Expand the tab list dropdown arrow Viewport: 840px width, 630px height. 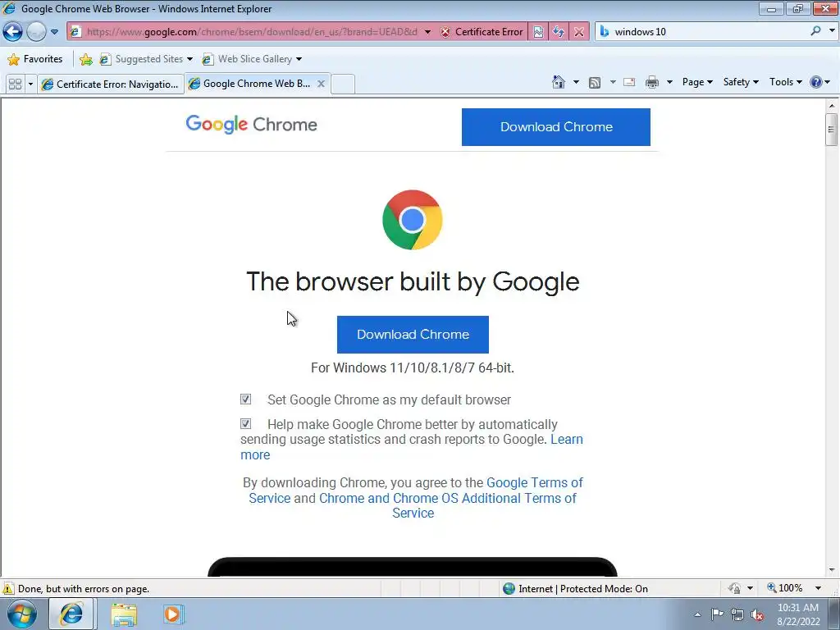click(30, 84)
